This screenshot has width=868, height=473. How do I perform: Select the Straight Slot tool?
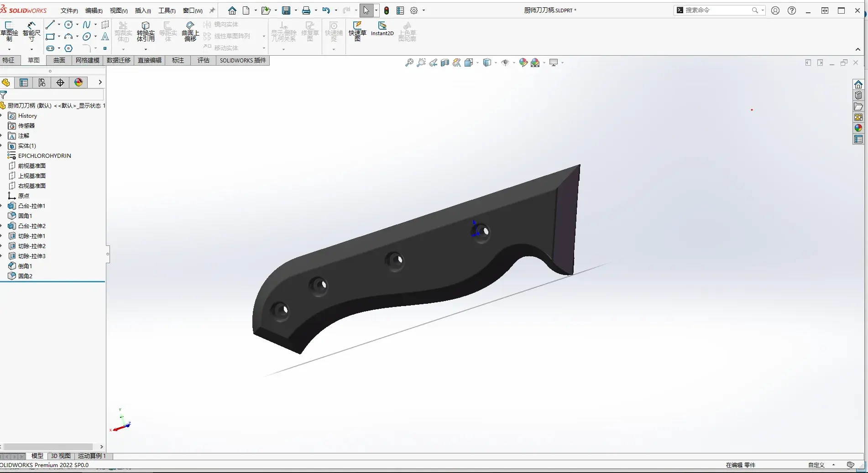50,48
